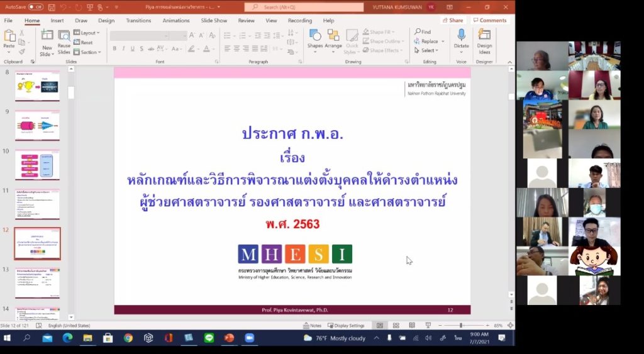Click the Share button
The width and height of the screenshot is (644, 354).
(x=452, y=20)
